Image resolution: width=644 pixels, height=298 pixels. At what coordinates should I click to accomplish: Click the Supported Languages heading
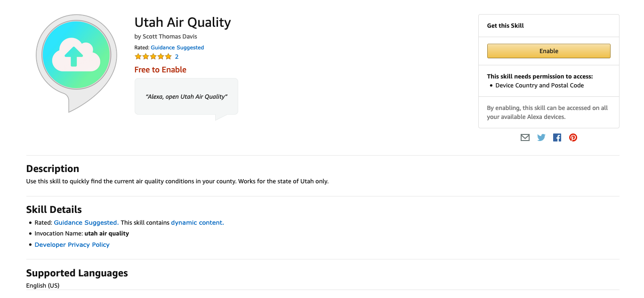77,273
